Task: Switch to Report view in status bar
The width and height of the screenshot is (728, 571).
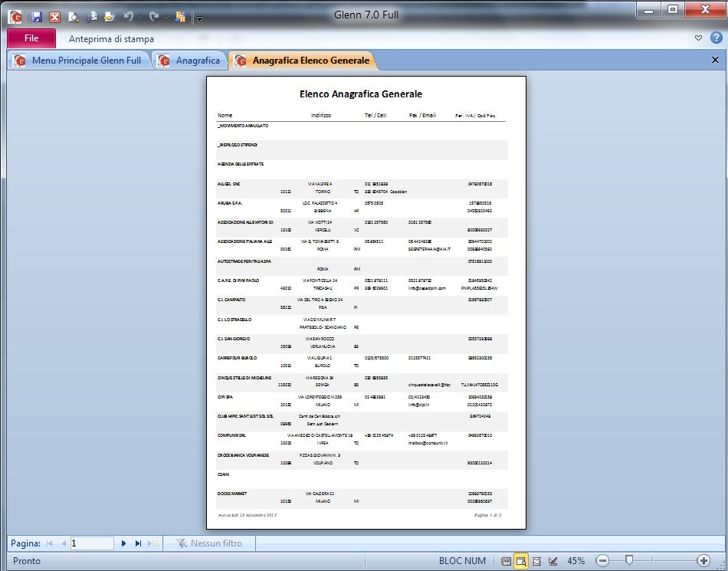Action: pos(506,561)
